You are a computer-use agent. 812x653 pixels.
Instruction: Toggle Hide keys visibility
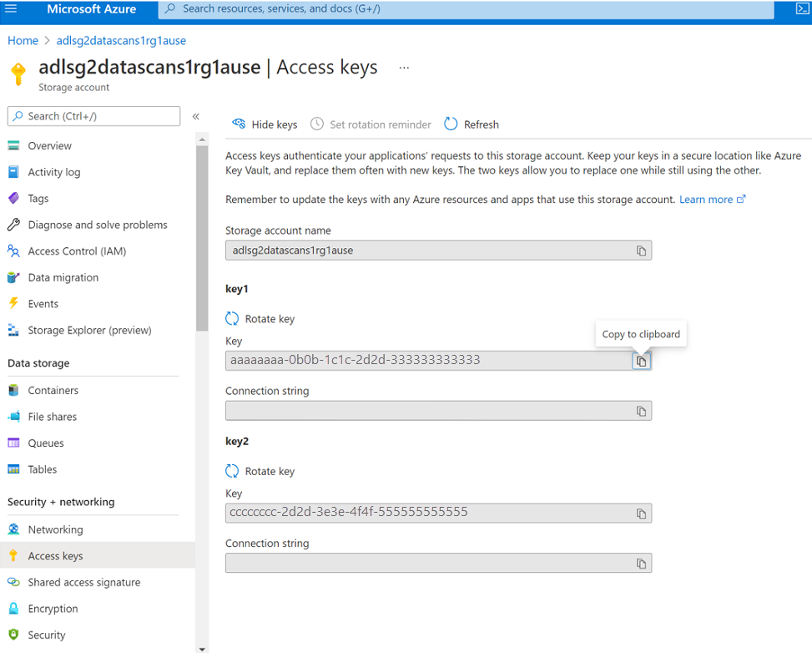tap(265, 124)
